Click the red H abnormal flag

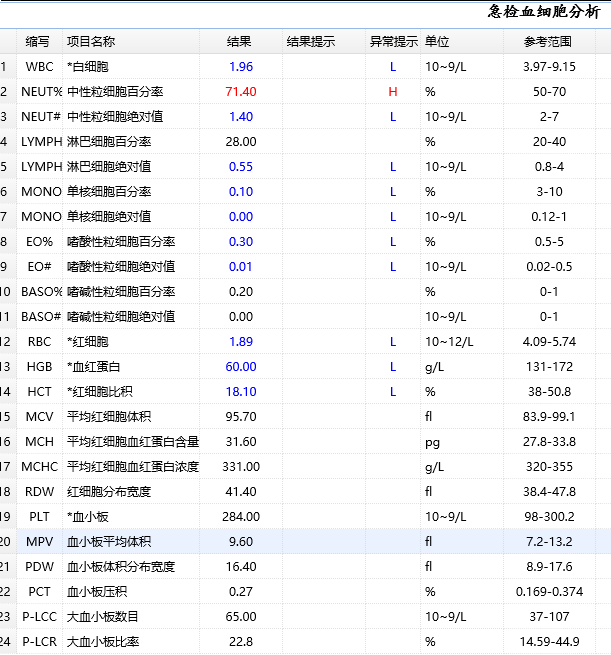tap(393, 92)
